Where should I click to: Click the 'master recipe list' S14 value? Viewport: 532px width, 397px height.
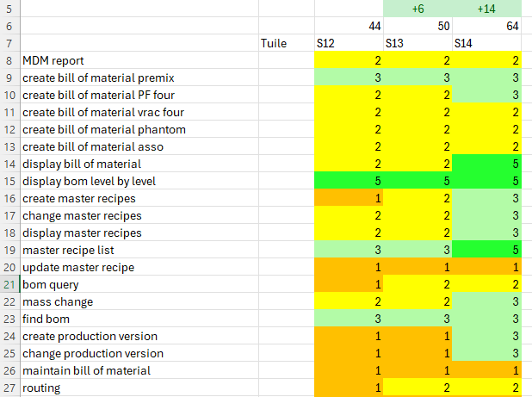486,250
